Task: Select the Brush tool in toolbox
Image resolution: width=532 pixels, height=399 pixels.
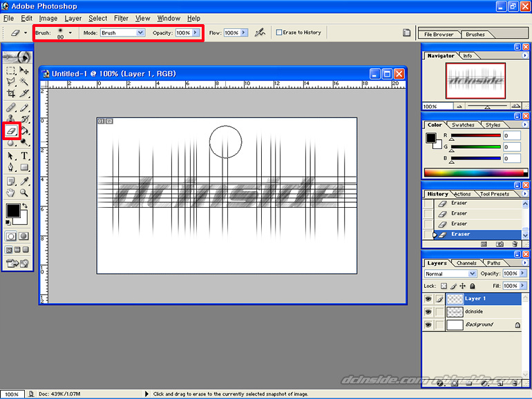Action: (23, 108)
